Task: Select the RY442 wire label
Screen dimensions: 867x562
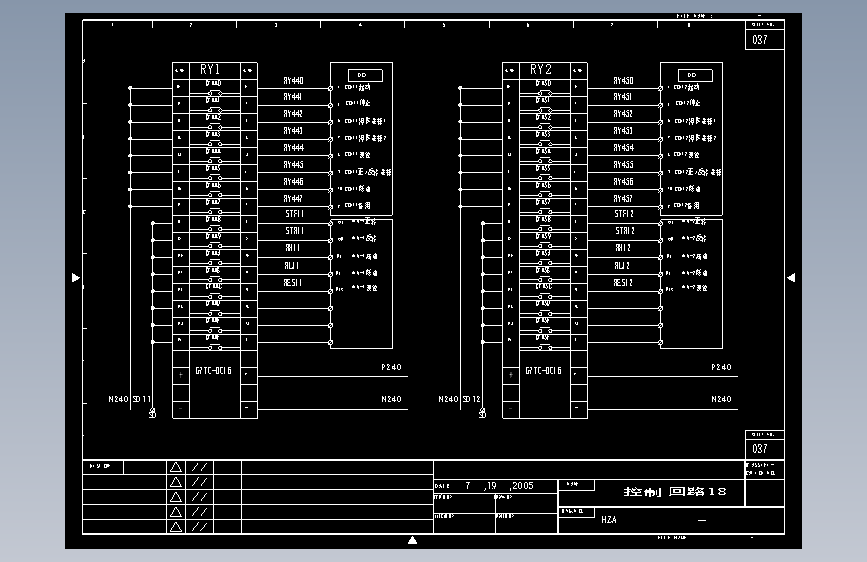Action: pyautogui.click(x=293, y=114)
